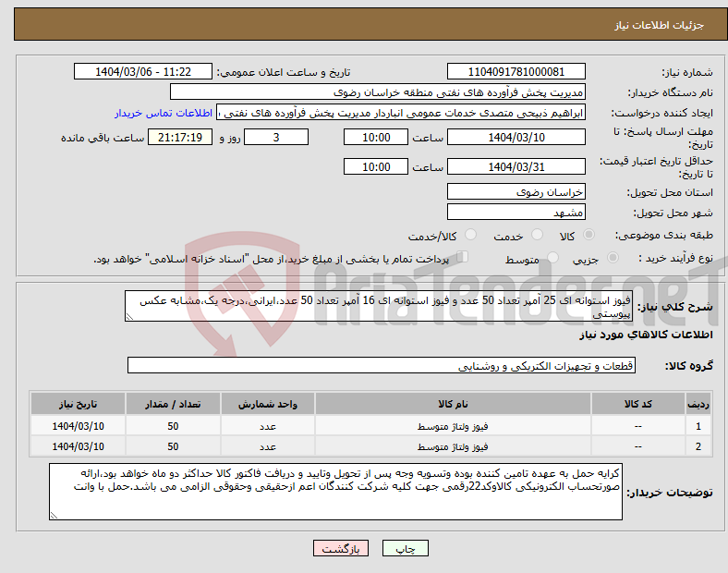Select the کالا/خدمت radio button
The image size is (728, 573).
tap(471, 235)
